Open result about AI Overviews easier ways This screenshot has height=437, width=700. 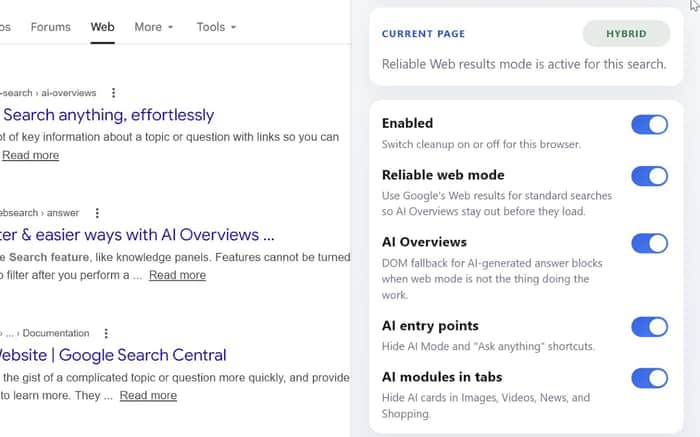tap(137, 235)
